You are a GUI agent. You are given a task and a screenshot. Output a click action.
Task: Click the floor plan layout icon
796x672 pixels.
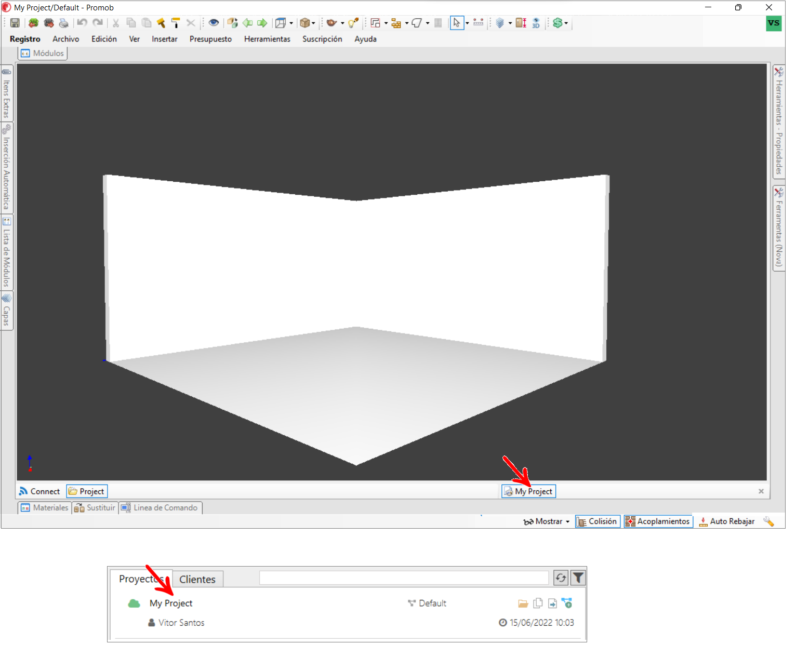[x=376, y=23]
